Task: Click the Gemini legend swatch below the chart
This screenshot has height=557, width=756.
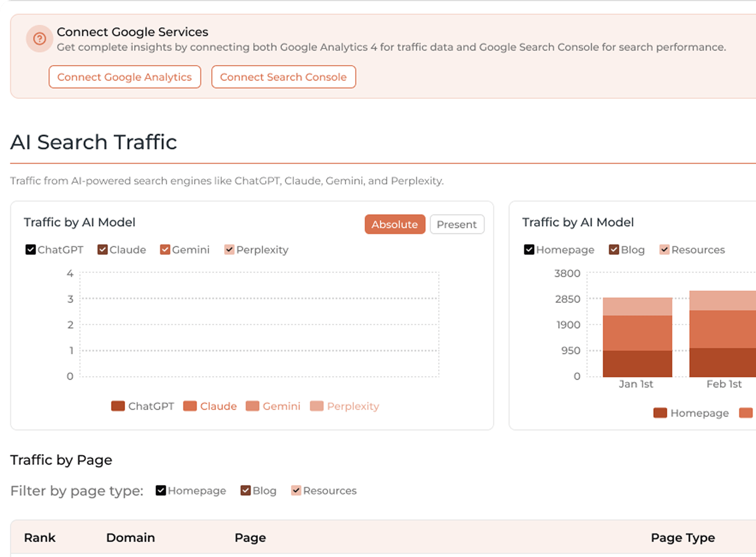Action: (252, 406)
